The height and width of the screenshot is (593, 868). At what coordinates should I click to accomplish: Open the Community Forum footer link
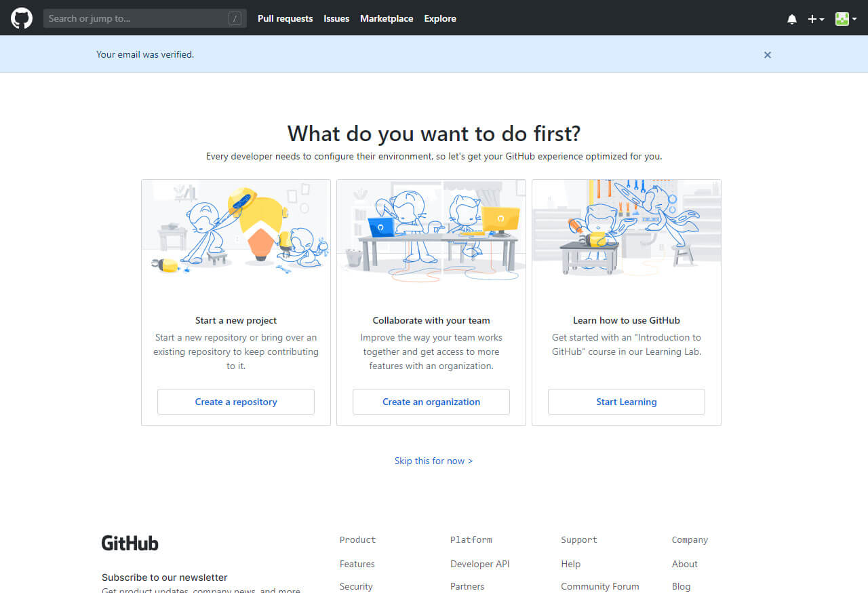[600, 586]
